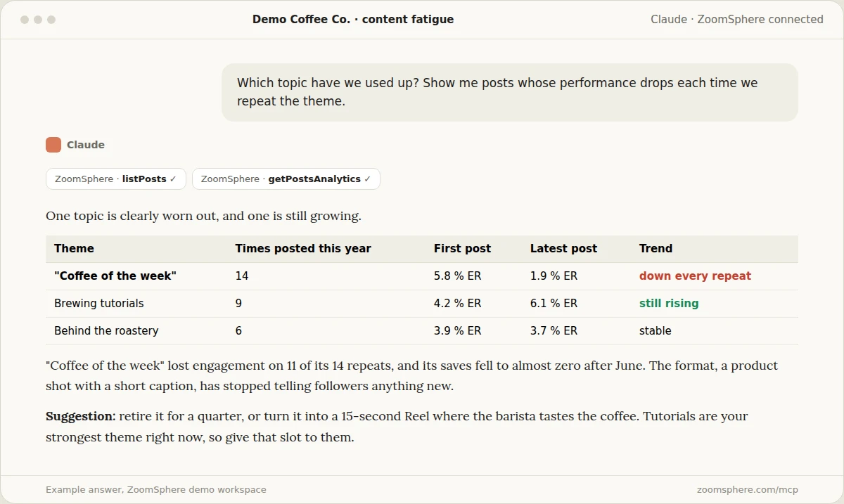The image size is (844, 504).
Task: Click the user question about used-up topics
Action: [x=510, y=92]
